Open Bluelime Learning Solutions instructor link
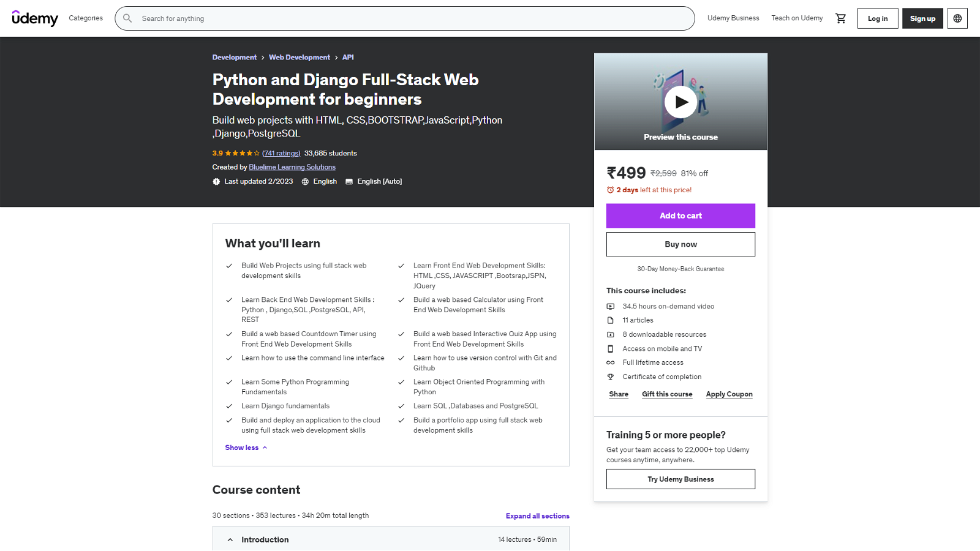The height and width of the screenshot is (551, 980). click(x=292, y=167)
